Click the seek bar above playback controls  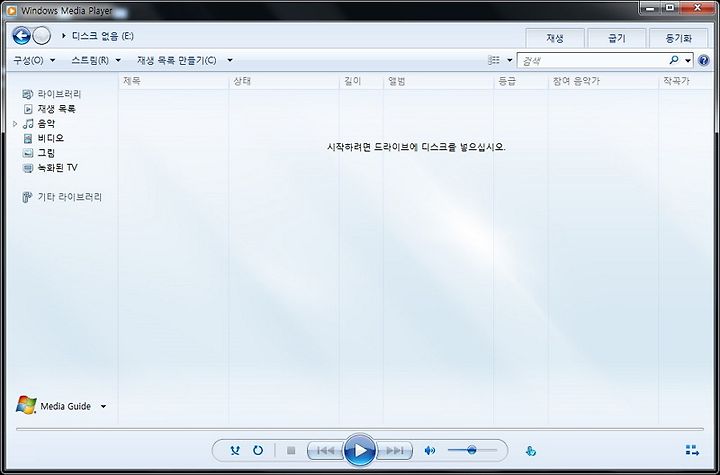tap(360, 429)
